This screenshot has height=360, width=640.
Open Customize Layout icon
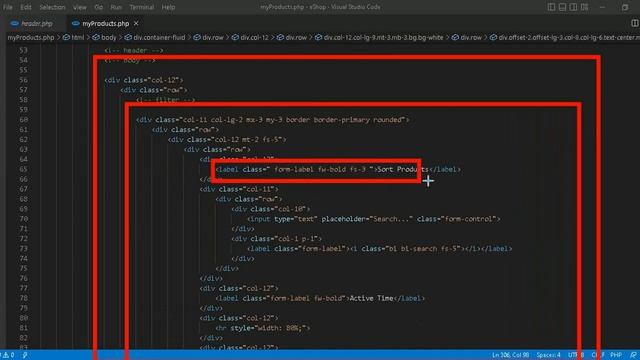pos(584,7)
